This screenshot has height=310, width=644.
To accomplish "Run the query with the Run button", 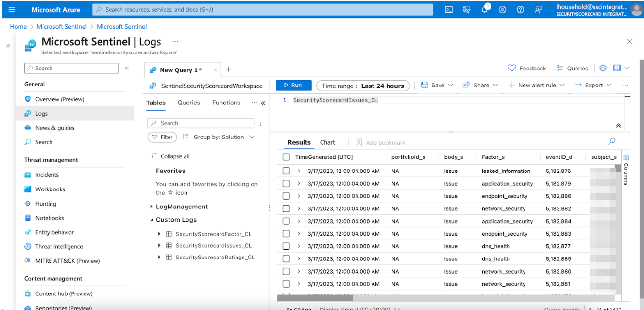I will 293,85.
